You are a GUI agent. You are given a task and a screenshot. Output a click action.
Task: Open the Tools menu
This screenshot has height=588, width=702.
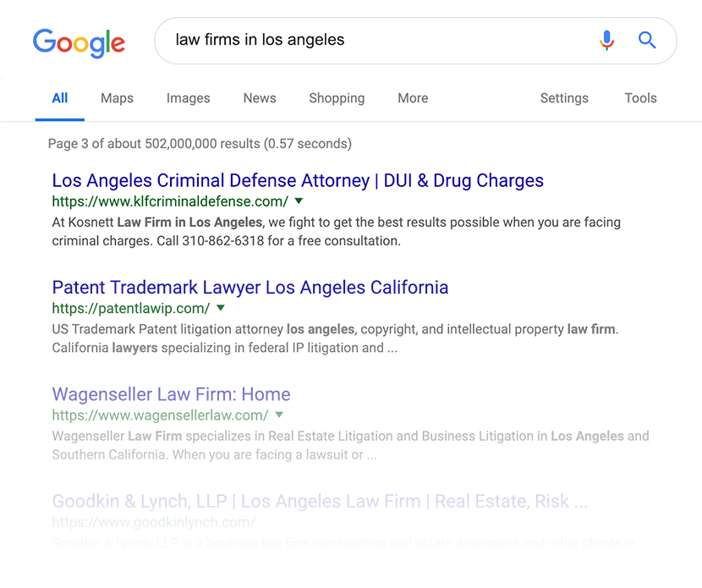point(640,98)
